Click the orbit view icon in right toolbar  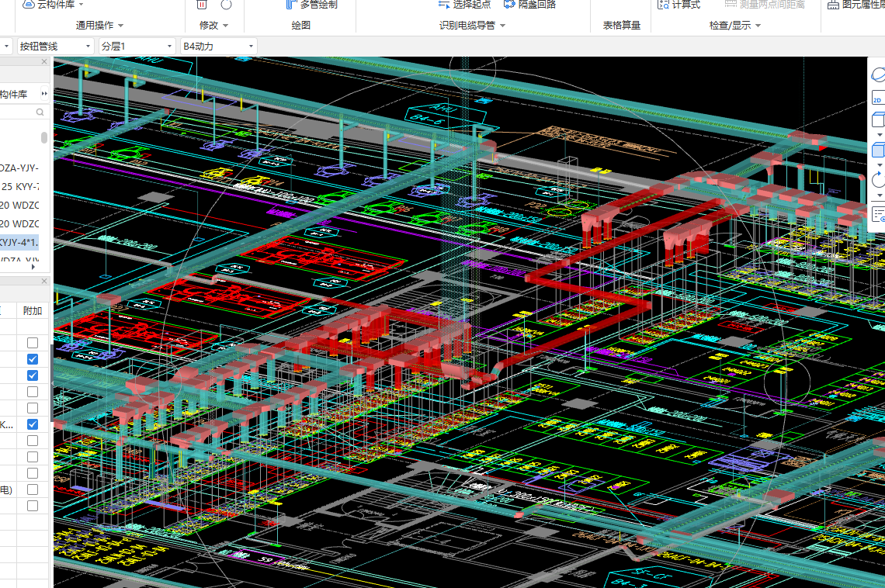878,75
